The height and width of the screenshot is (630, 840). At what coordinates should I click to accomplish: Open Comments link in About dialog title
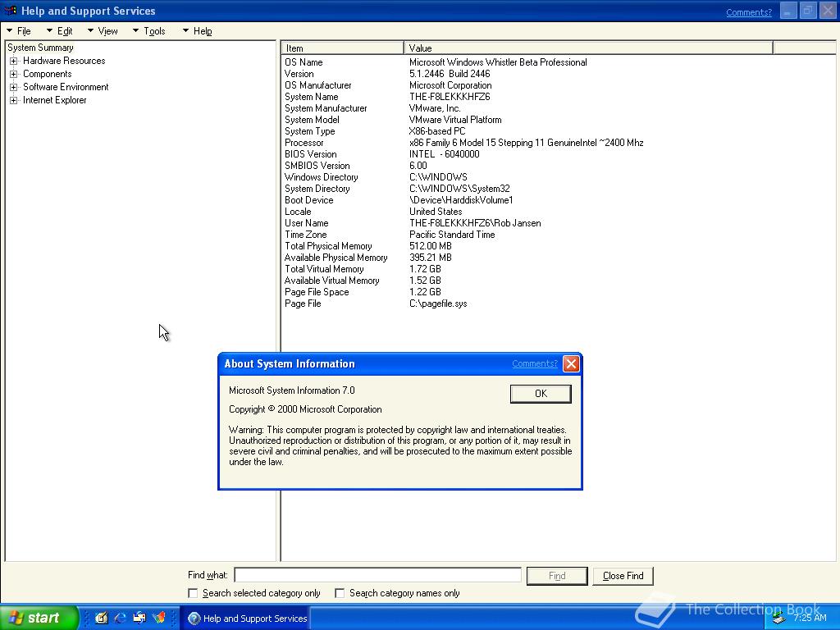[534, 363]
